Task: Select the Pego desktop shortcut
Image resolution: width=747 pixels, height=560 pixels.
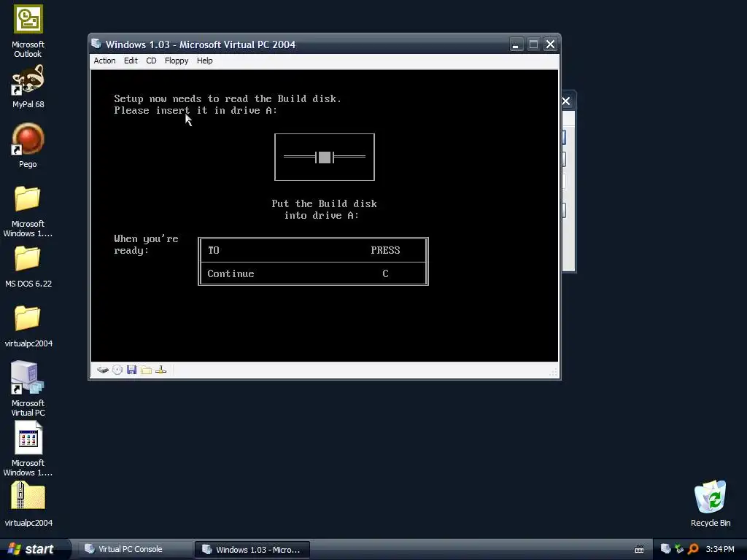Action: pyautogui.click(x=28, y=146)
